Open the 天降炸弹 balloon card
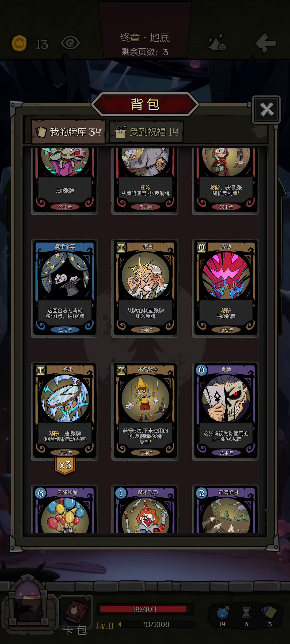 64,509
